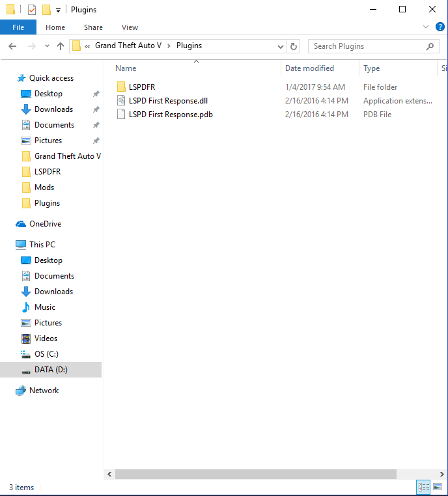The width and height of the screenshot is (448, 496).
Task: Open pinned Documents under Quick access
Action: pos(54,125)
